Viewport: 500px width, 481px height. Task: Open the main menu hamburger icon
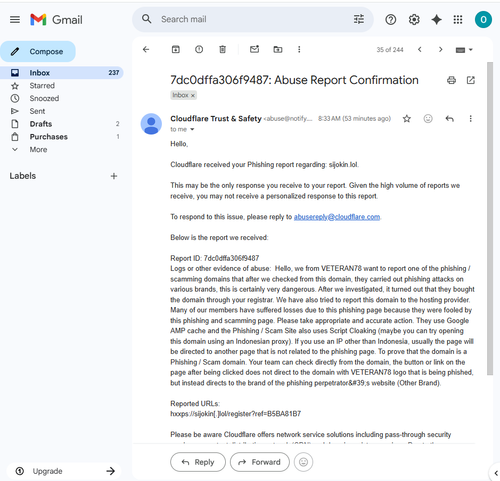[15, 20]
